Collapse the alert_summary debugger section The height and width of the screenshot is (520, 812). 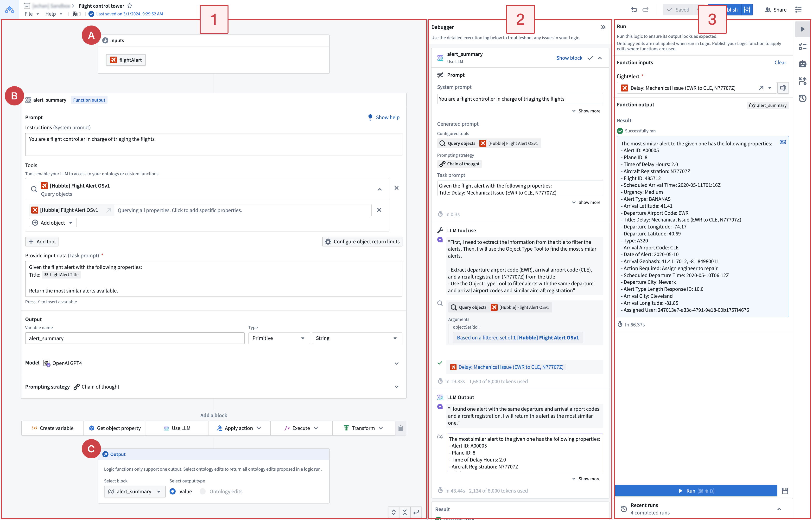pyautogui.click(x=600, y=58)
